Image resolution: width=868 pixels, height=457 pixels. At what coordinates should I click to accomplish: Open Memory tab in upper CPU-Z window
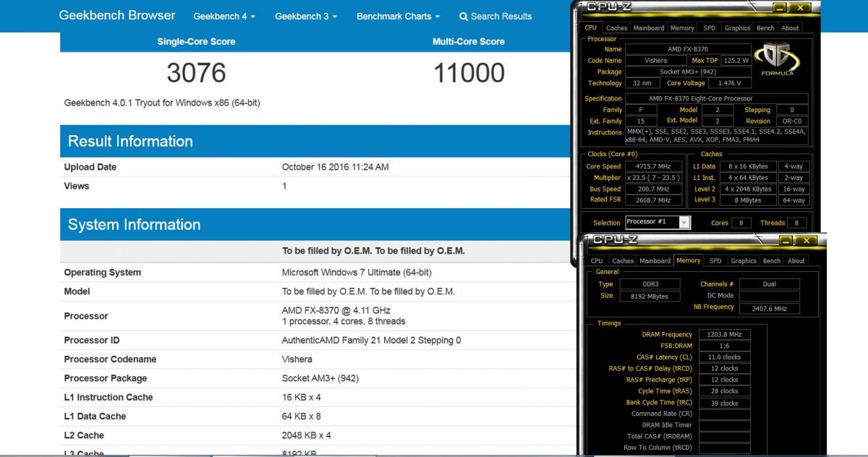tap(682, 28)
